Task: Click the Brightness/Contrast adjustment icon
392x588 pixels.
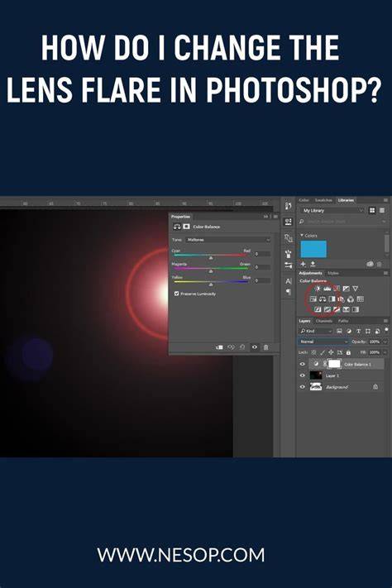Action: [x=318, y=289]
